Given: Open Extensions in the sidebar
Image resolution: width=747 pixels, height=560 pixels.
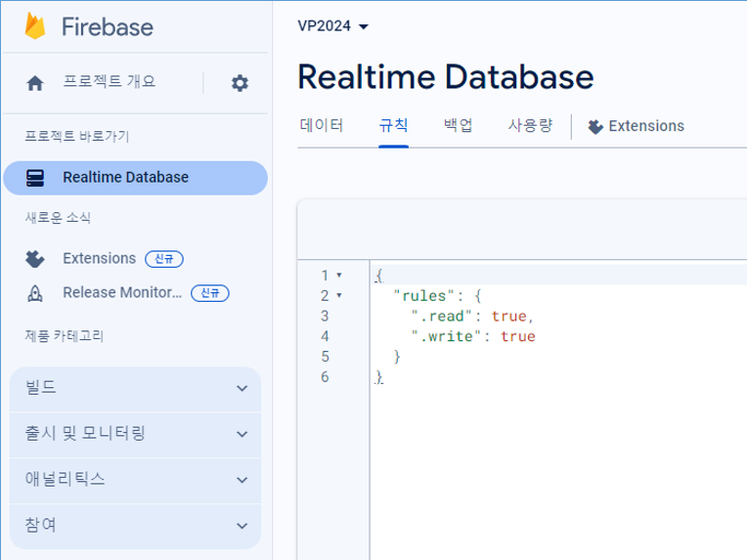Looking at the screenshot, I should pyautogui.click(x=99, y=258).
